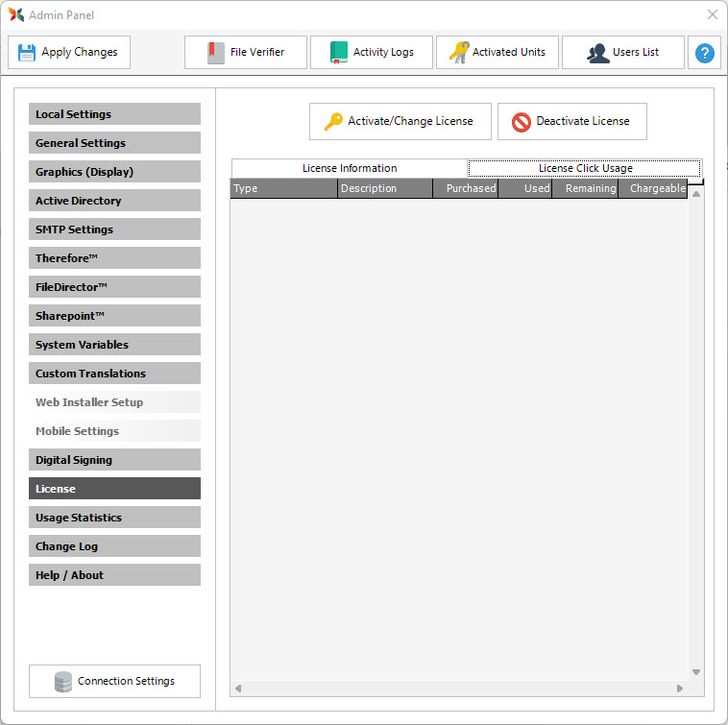Click Deactivate License button text
728x725 pixels.
(x=583, y=121)
